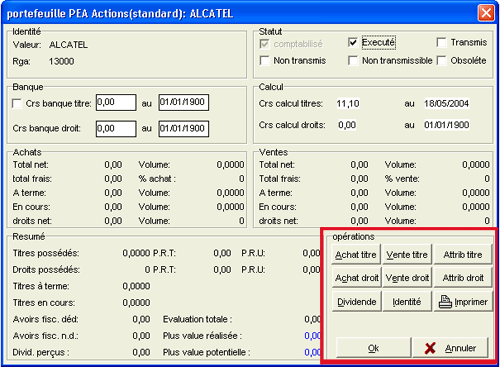Toggle the Crs banque titre checkbox
Image resolution: width=500 pixels, height=367 pixels.
[17, 104]
